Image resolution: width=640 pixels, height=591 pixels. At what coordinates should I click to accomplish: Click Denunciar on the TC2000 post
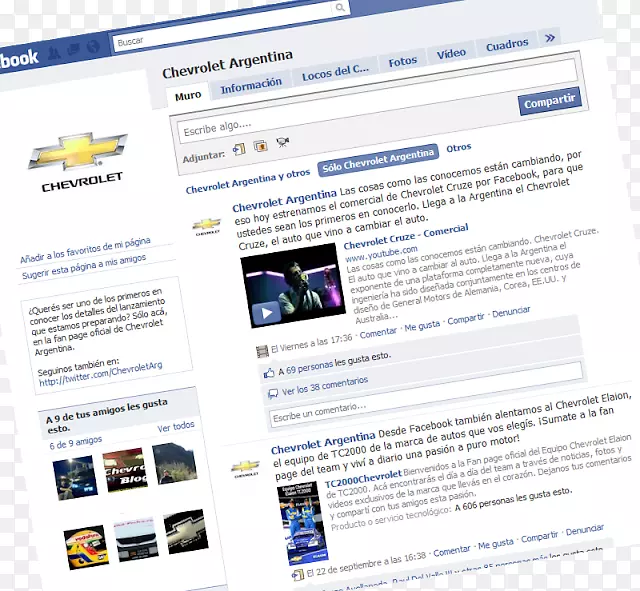(584, 530)
